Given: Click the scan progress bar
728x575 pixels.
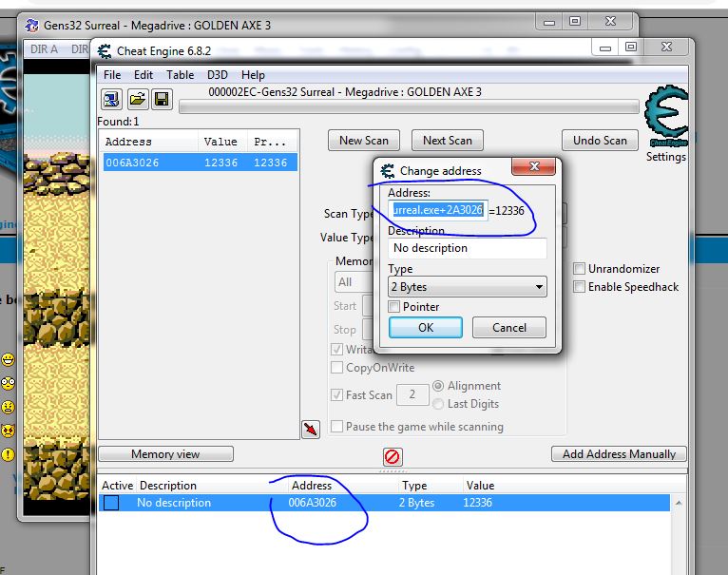Looking at the screenshot, I should pos(409,107).
